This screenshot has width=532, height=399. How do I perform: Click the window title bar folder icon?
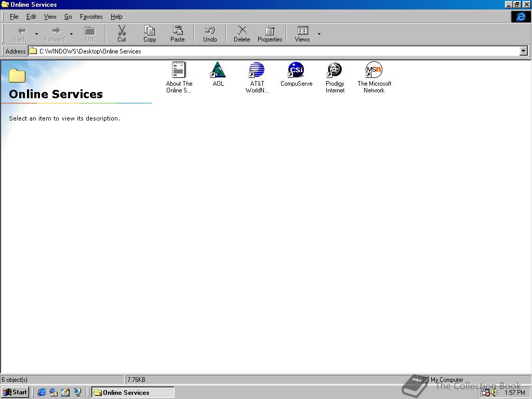[x=5, y=4]
